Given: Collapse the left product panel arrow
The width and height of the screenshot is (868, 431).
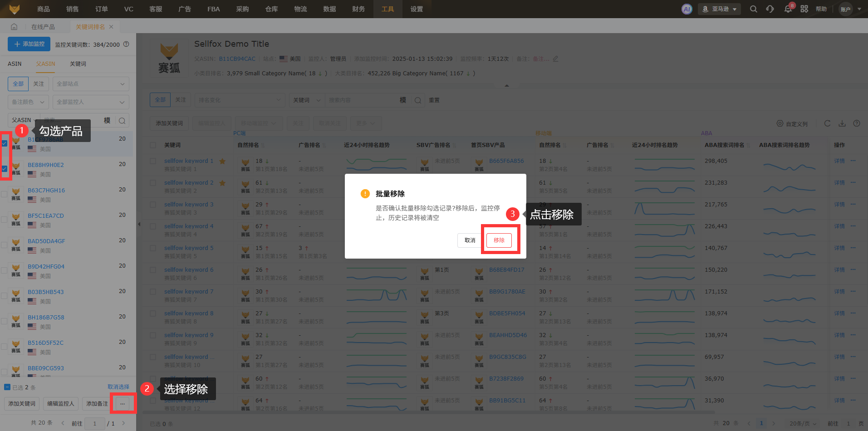Looking at the screenshot, I should click(x=139, y=224).
